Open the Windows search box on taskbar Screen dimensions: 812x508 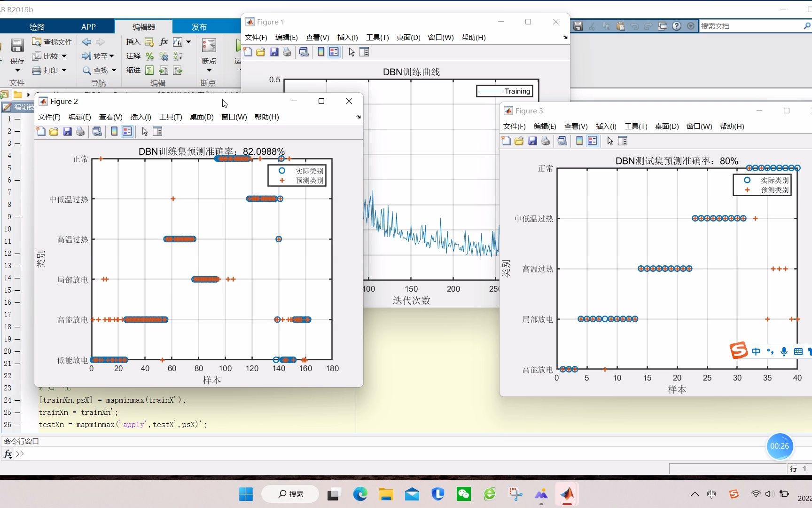pyautogui.click(x=290, y=494)
